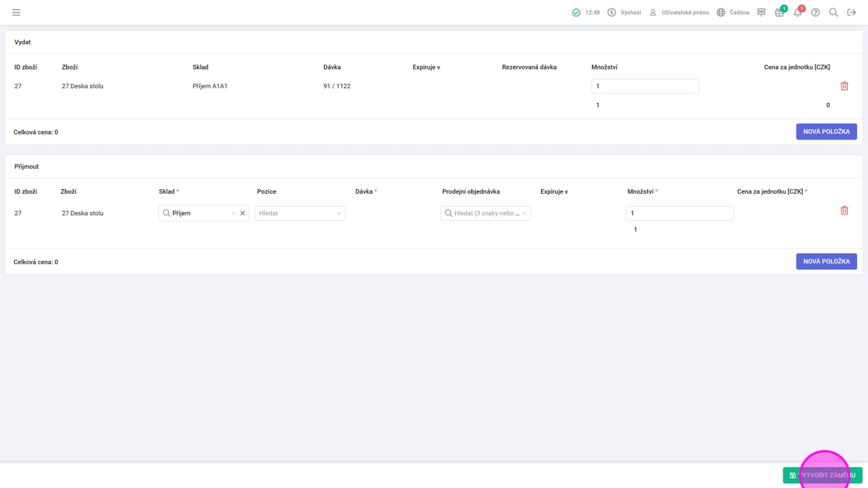Click Celková cena: 0 under Přijmout

coord(36,262)
